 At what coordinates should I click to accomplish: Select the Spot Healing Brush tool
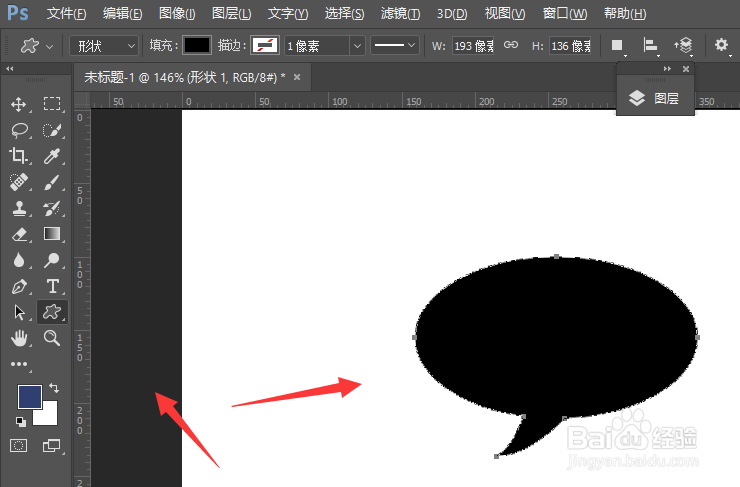[x=19, y=182]
